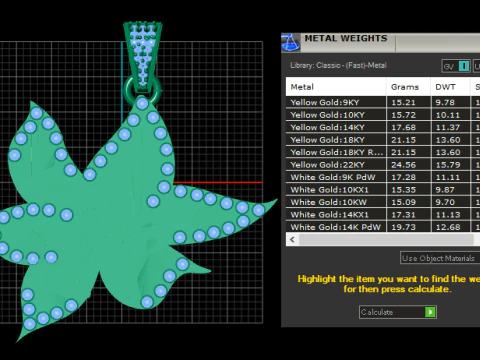Select the White Gold:10KW row
Screen dimensions: 480x360
click(383, 202)
